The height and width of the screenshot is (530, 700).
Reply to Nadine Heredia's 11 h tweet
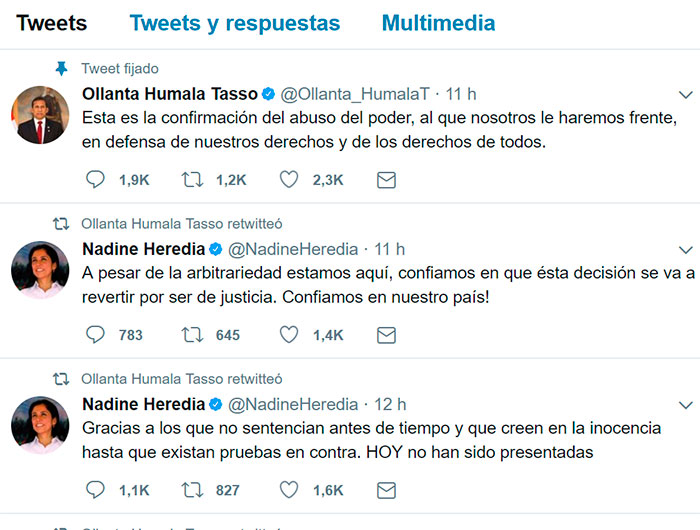pos(95,334)
